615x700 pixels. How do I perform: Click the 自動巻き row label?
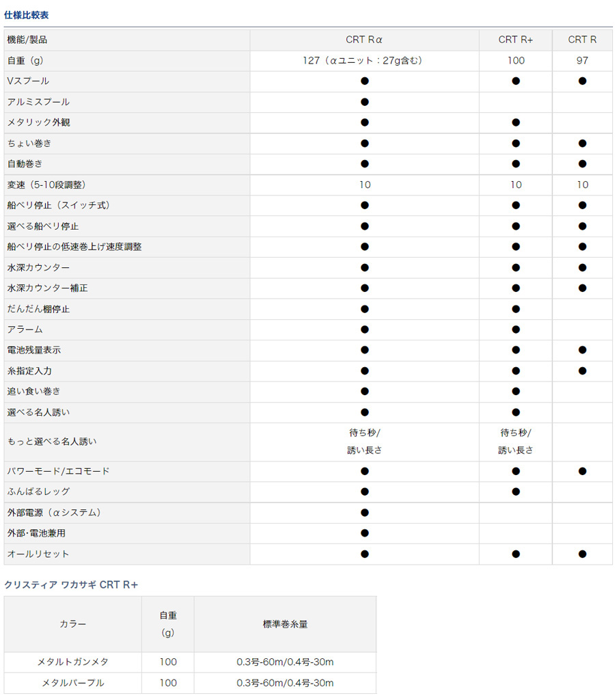coord(25,164)
